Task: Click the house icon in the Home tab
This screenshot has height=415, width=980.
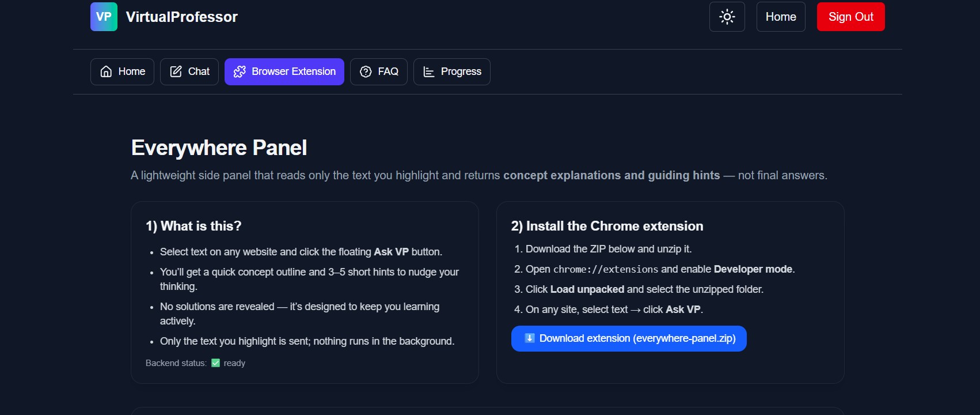Action: click(106, 71)
